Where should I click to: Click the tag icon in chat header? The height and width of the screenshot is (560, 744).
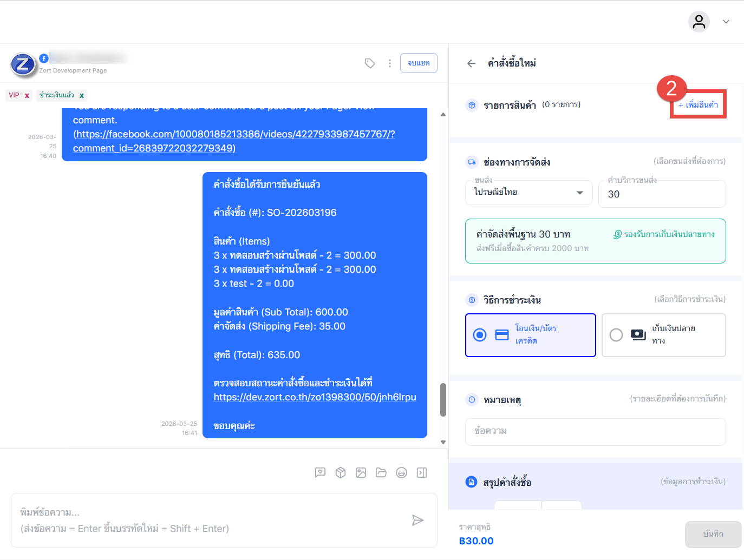coord(370,63)
